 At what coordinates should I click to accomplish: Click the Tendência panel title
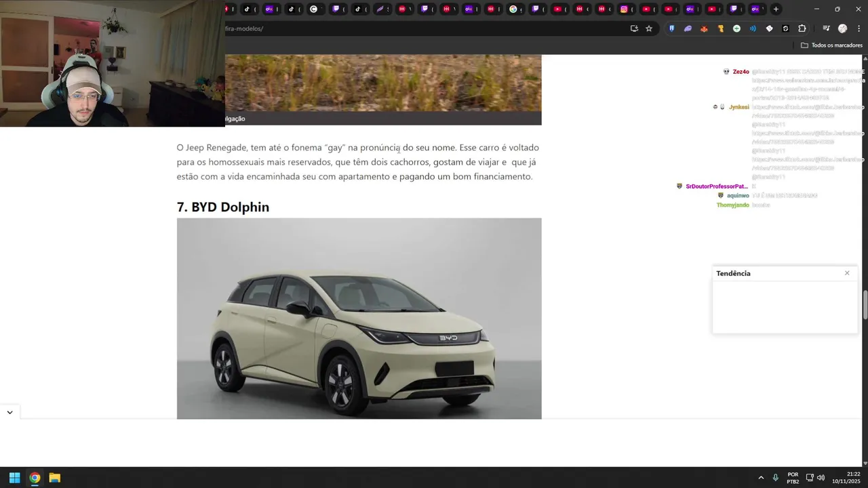(733, 273)
